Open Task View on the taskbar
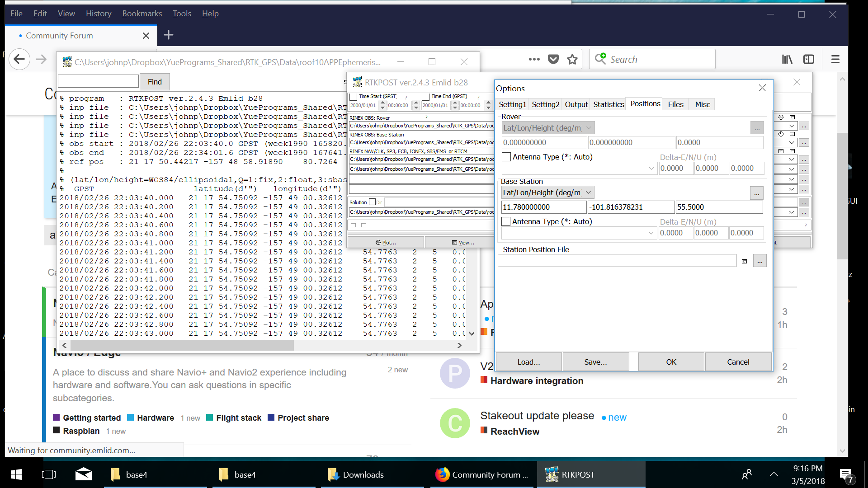 48,474
